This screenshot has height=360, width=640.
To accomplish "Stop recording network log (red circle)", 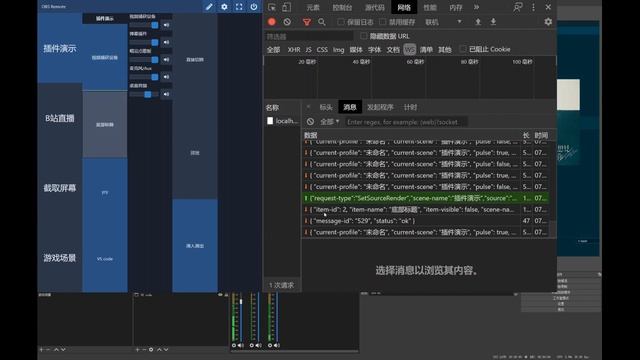I will [x=272, y=22].
